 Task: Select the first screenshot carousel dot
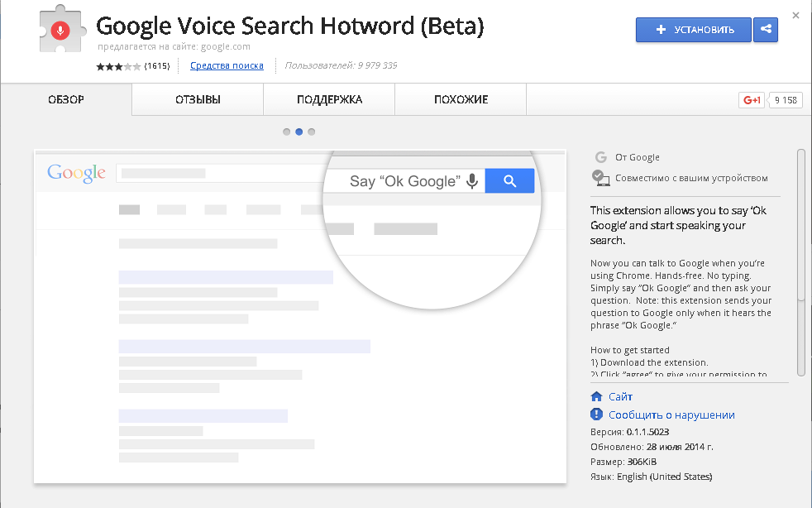pyautogui.click(x=286, y=132)
